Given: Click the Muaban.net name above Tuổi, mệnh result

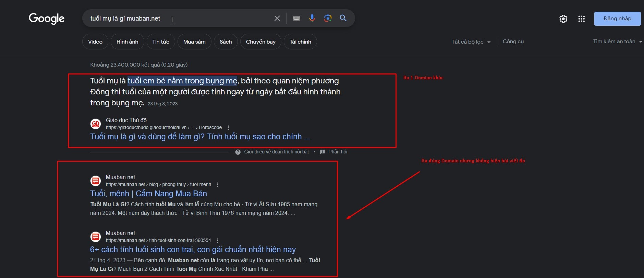Looking at the screenshot, I should click(x=120, y=177).
